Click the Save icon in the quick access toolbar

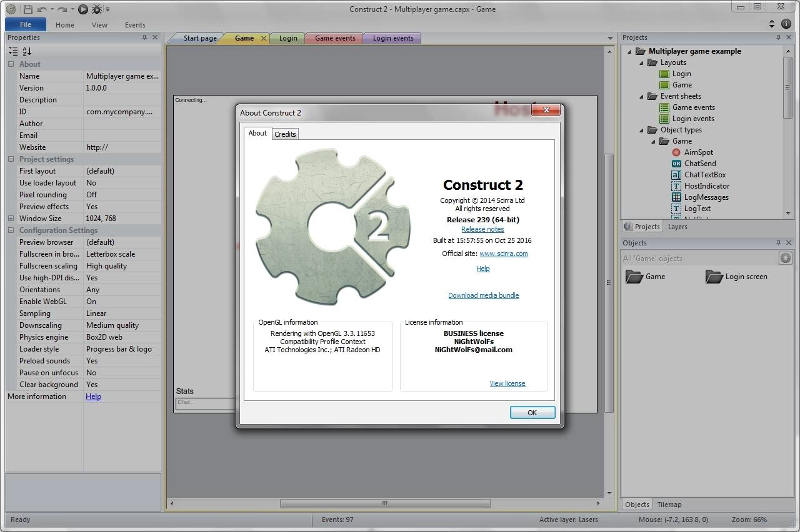[x=27, y=9]
